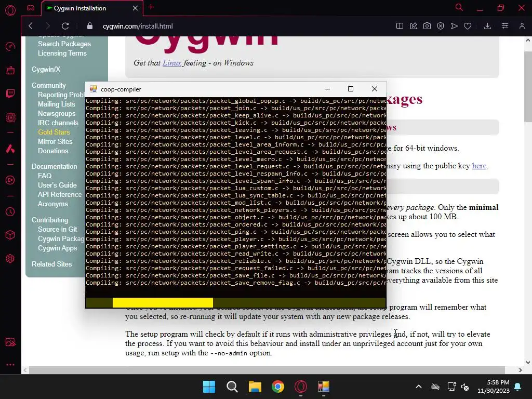The width and height of the screenshot is (532, 399).
Task: Open the Opera menu logo
Action: (x=10, y=10)
